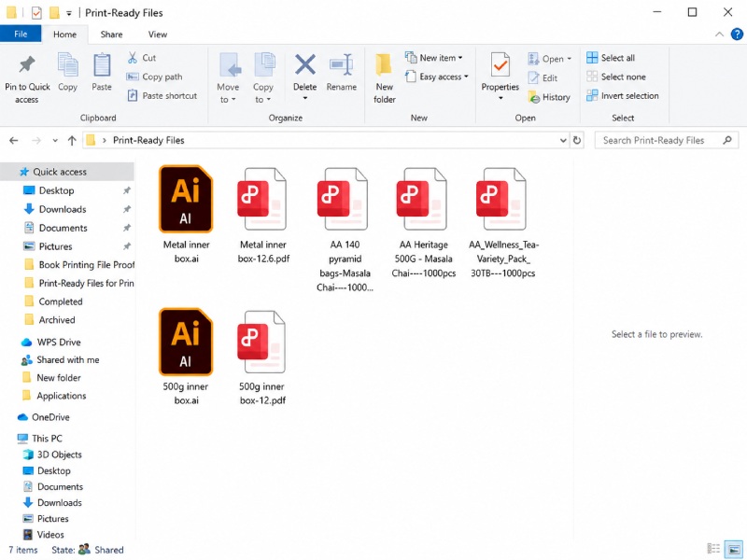Select the Metal inner box-12.6.pdf file
This screenshot has height=560, width=747.
pos(263,215)
